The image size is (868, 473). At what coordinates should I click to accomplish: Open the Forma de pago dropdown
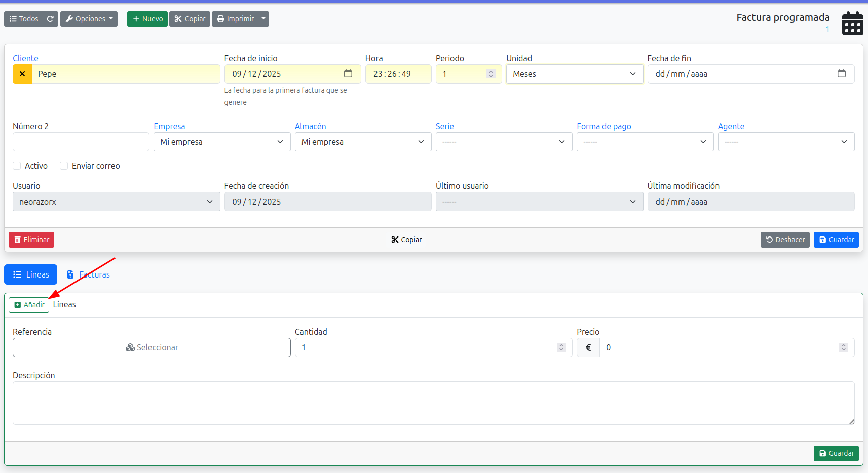(x=645, y=142)
